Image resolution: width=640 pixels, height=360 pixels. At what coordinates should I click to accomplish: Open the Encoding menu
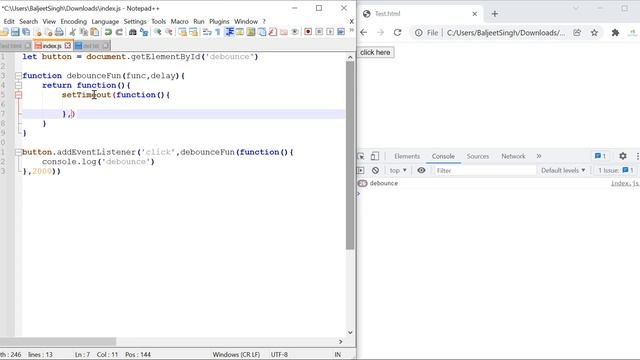[x=73, y=21]
